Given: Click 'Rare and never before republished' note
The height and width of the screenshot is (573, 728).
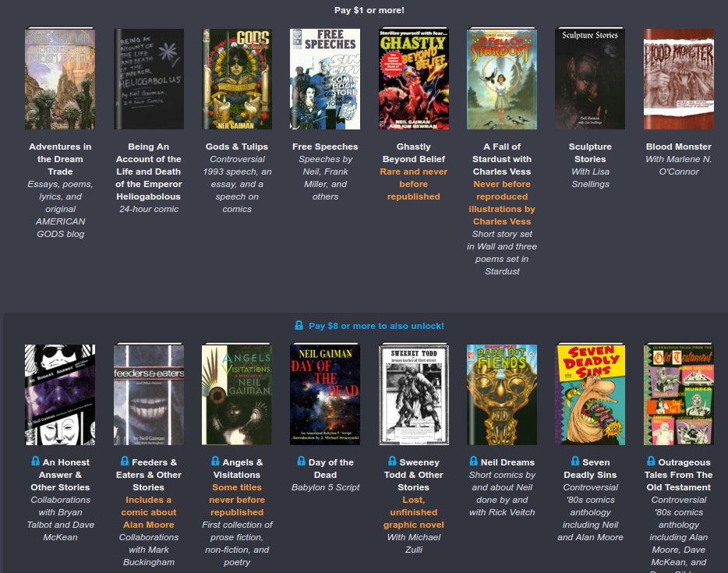Looking at the screenshot, I should pyautogui.click(x=414, y=184).
